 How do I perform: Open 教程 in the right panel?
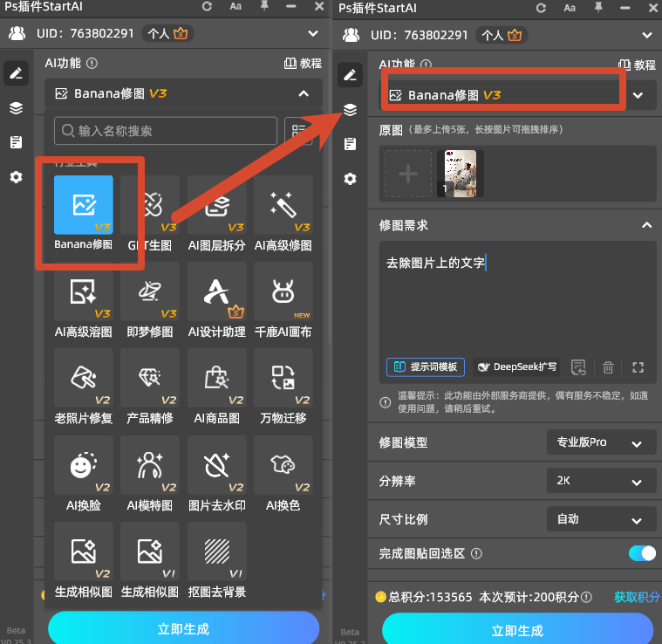637,65
